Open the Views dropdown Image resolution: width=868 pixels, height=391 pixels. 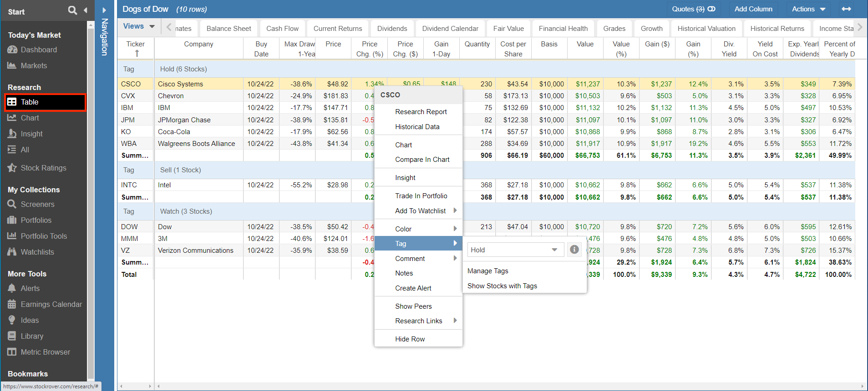pos(139,26)
